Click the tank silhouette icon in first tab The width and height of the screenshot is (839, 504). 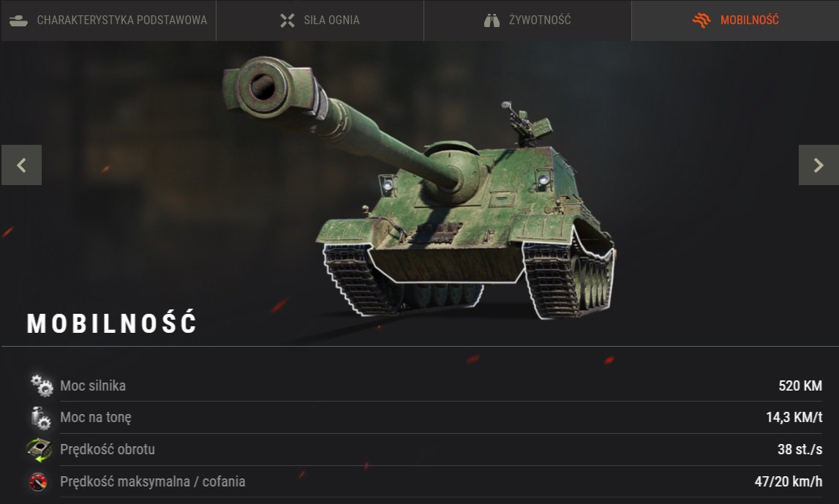[19, 20]
